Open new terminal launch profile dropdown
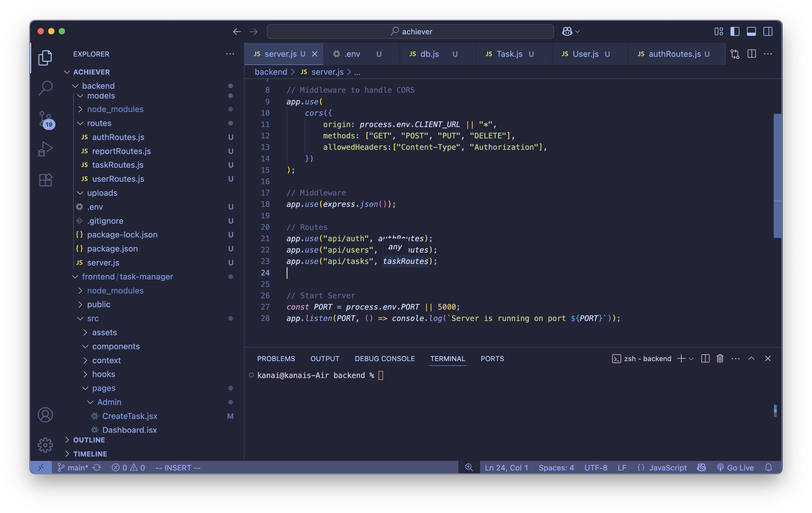The height and width of the screenshot is (513, 812). (x=691, y=359)
